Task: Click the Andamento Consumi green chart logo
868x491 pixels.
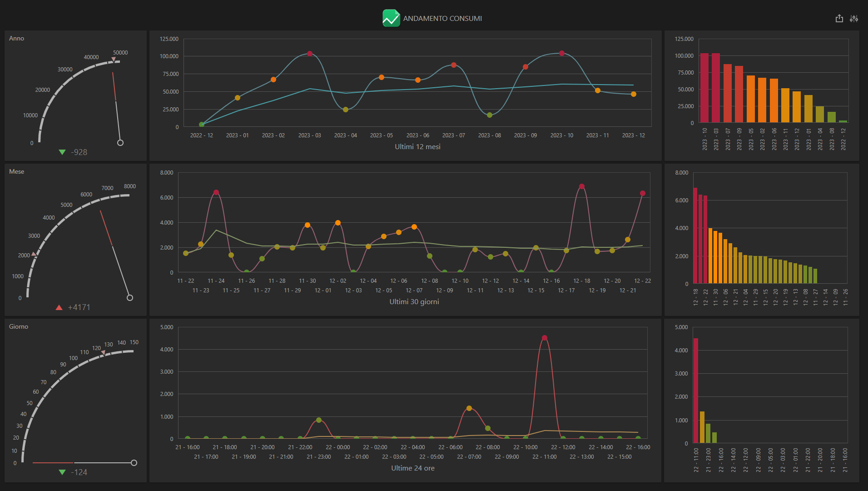Action: click(391, 18)
